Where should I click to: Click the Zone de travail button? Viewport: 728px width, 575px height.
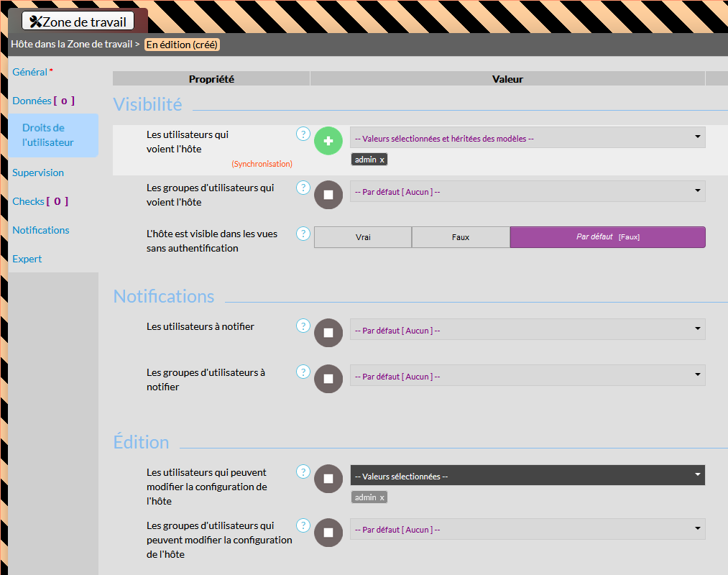pos(78,22)
